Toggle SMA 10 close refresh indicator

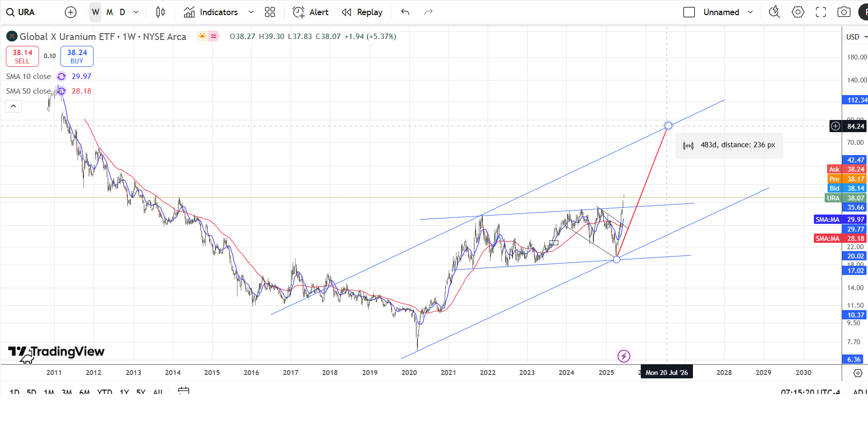click(x=61, y=77)
